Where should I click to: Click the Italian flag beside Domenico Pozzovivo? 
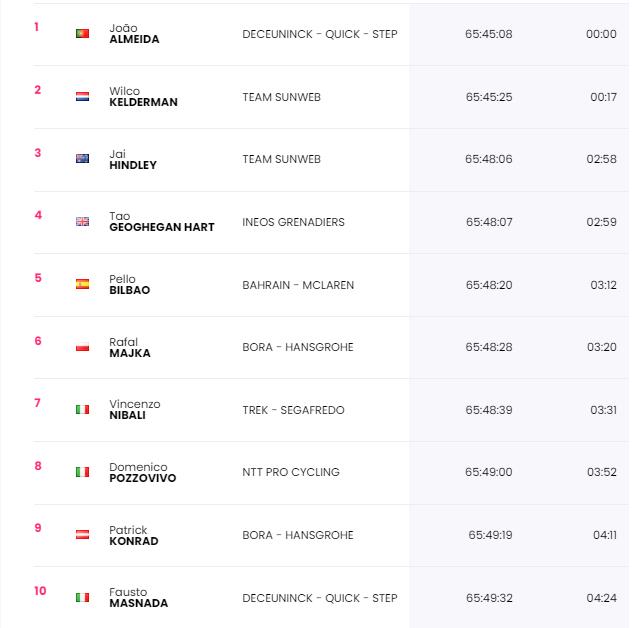click(83, 472)
